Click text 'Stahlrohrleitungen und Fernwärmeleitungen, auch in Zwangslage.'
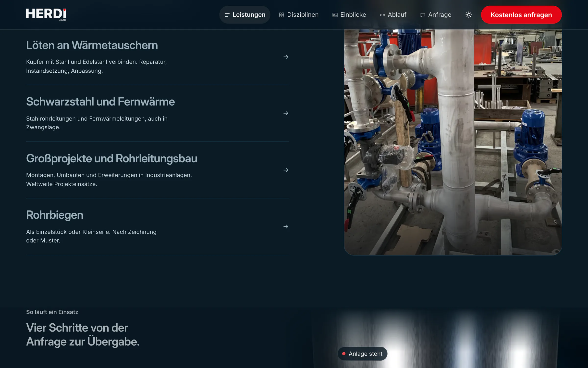This screenshot has width=588, height=368. 97,123
